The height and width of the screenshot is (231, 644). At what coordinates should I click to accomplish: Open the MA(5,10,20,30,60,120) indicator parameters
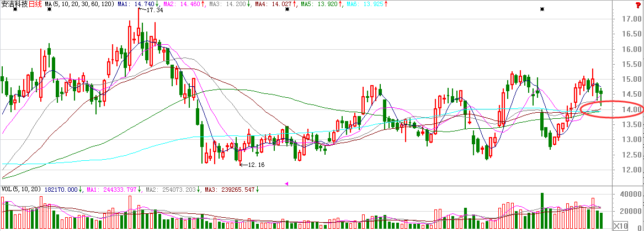(x=79, y=4)
